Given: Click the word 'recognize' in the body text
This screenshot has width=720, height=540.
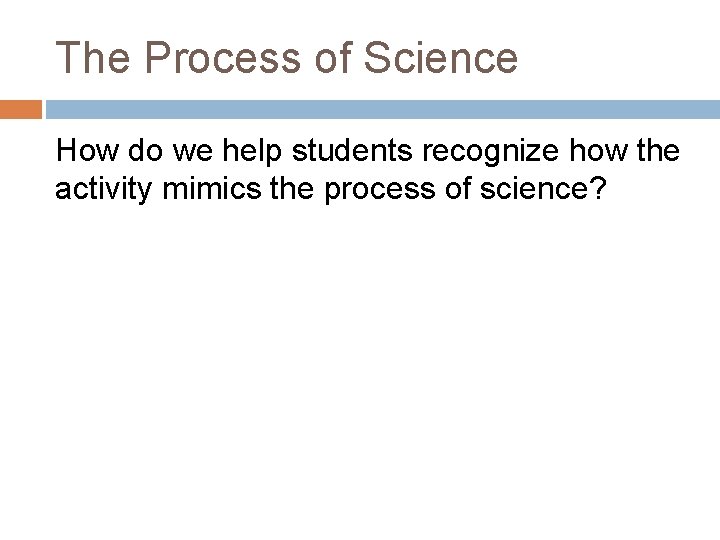Looking at the screenshot, I should [x=490, y=152].
